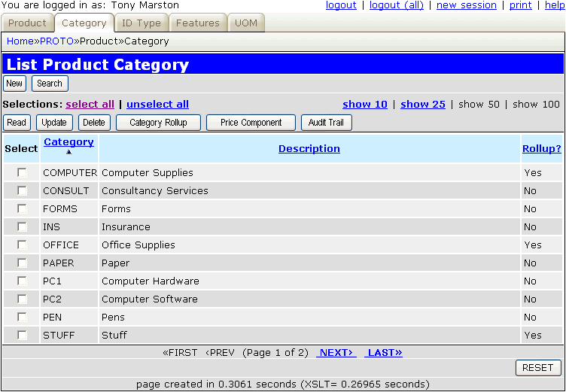This screenshot has width=566, height=392.
Task: Navigate to Home in breadcrumb
Action: coord(20,41)
